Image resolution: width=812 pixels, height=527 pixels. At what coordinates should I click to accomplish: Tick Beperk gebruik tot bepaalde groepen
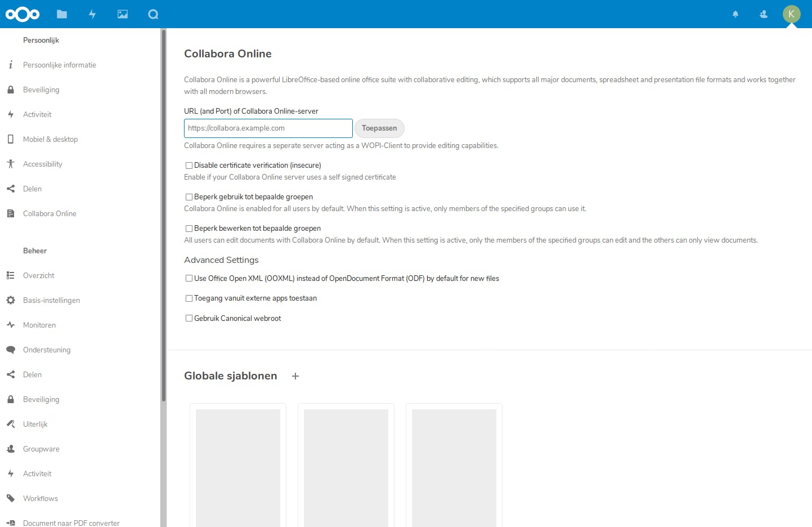[x=189, y=197]
